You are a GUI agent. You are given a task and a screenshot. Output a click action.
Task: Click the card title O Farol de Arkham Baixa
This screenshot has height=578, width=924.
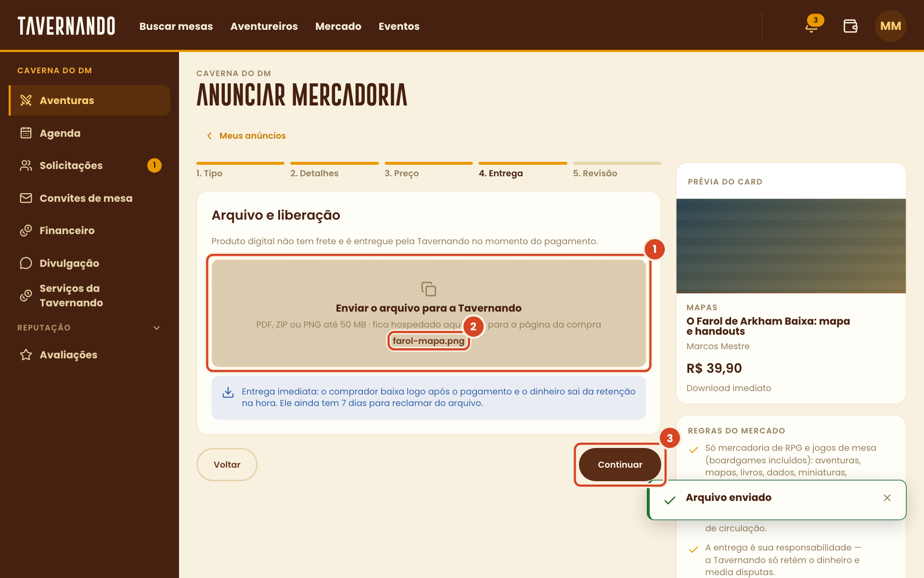768,326
